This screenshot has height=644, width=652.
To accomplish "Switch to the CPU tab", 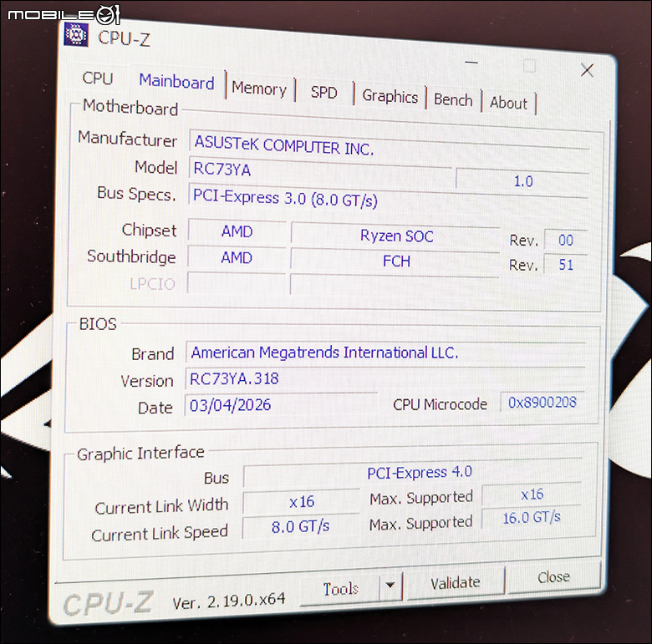I will 98,79.
